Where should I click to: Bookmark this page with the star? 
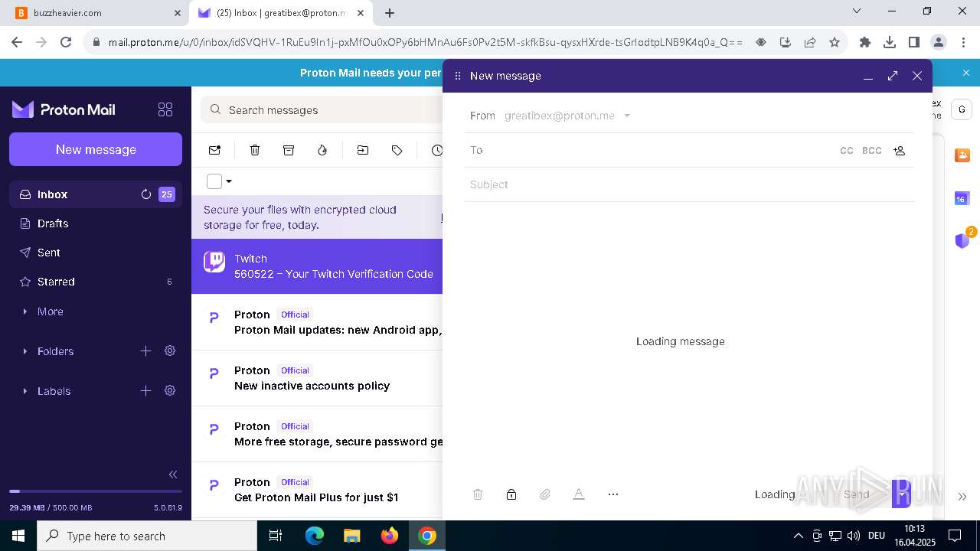click(835, 42)
